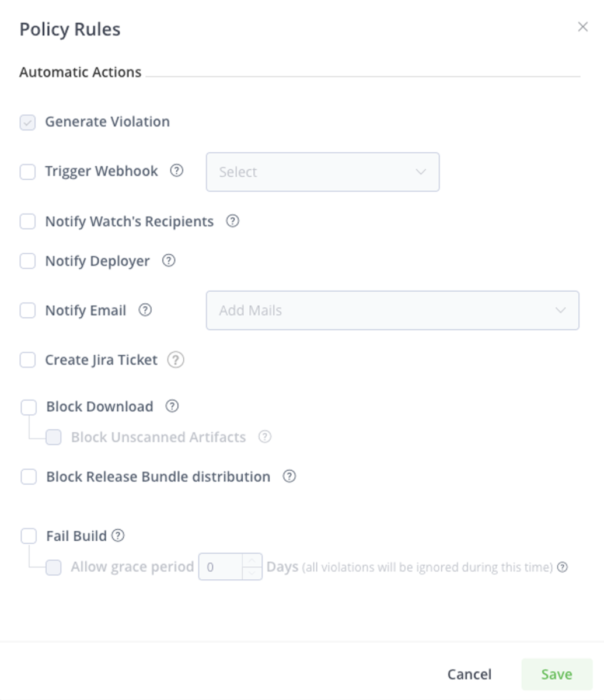
Task: Enable the Trigger Webhook checkbox
Action: tap(27, 171)
